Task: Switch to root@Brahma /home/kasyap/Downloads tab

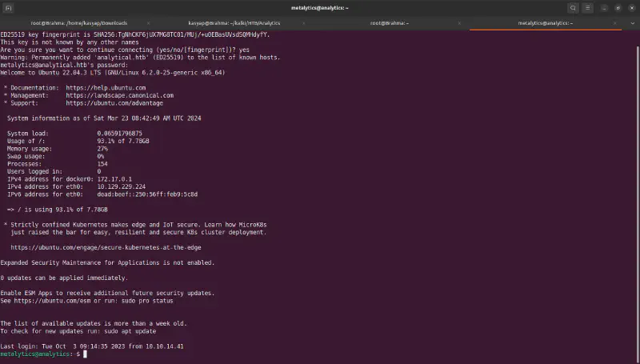Action: click(78, 23)
